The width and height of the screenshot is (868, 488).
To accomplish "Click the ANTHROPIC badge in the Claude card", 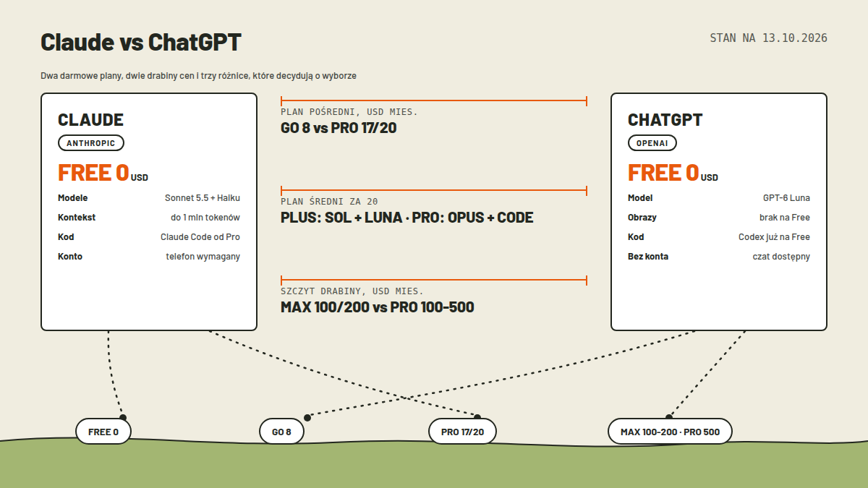I will pos(91,143).
